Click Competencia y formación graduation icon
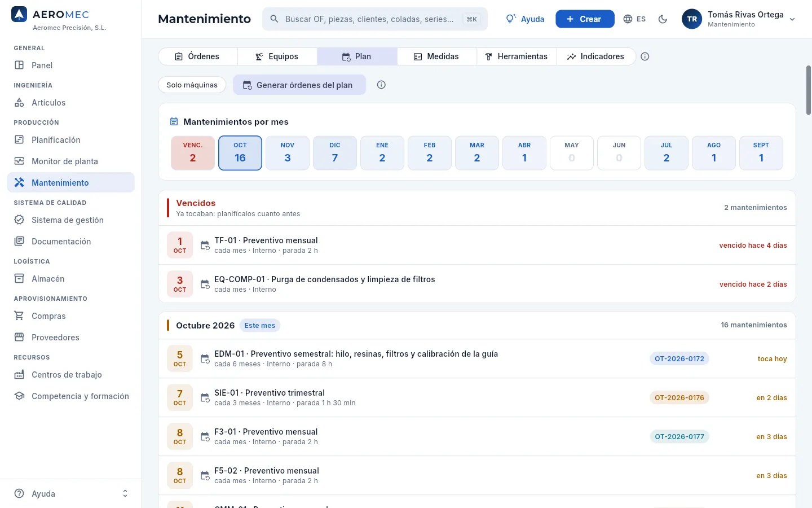812x508 pixels. coord(19,396)
